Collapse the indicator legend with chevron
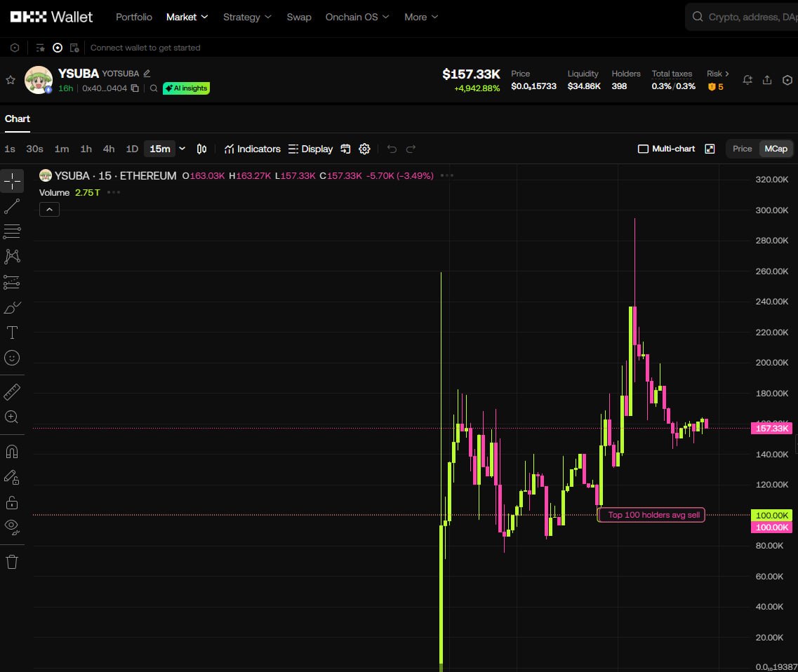 point(49,210)
